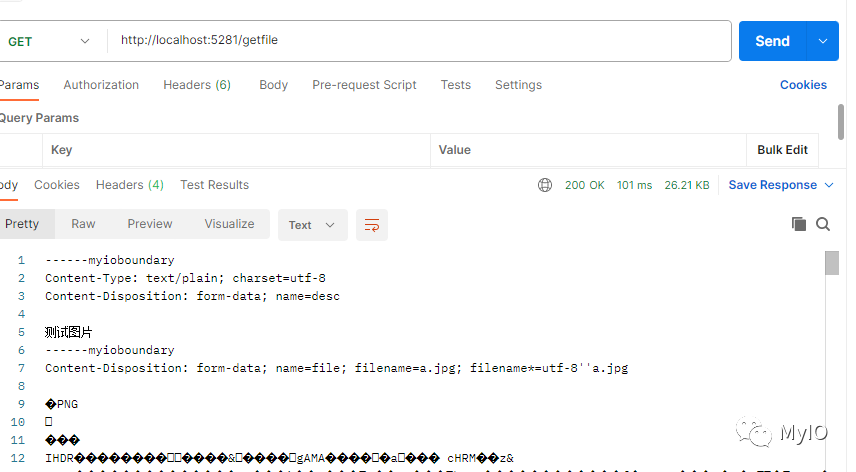Switch to the Authorization tab

(x=101, y=85)
